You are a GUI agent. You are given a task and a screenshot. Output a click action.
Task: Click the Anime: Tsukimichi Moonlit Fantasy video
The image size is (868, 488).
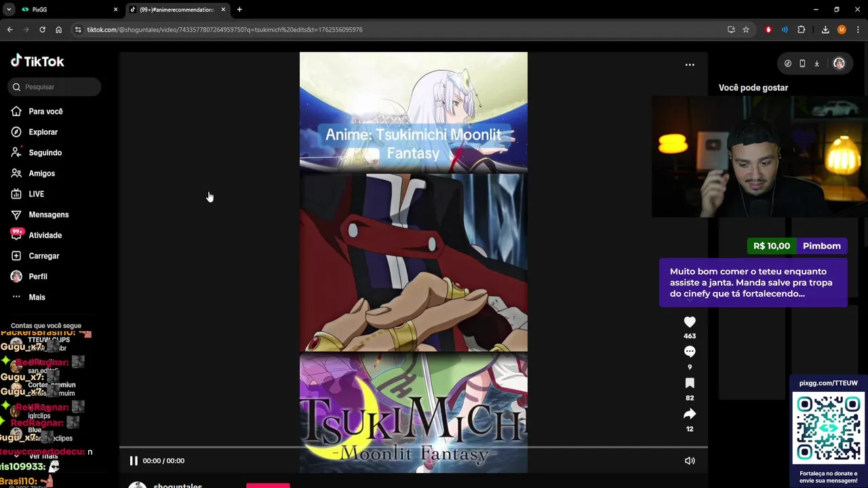413,262
